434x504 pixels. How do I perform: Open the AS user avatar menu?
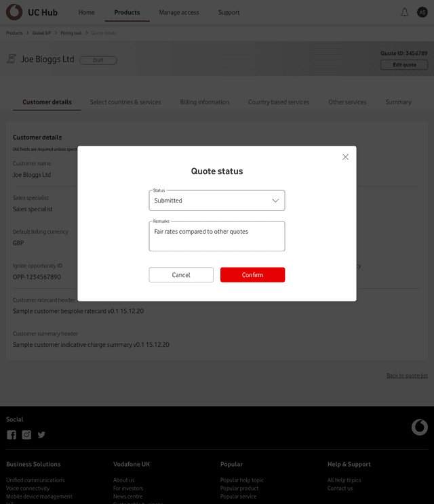tap(422, 12)
